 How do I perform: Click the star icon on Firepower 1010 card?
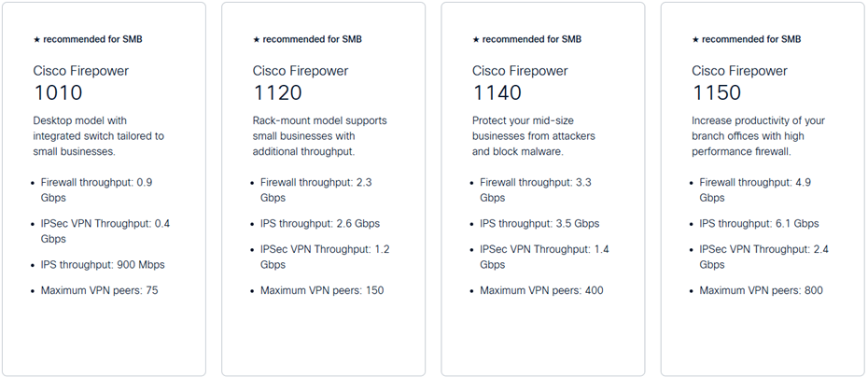(x=36, y=39)
